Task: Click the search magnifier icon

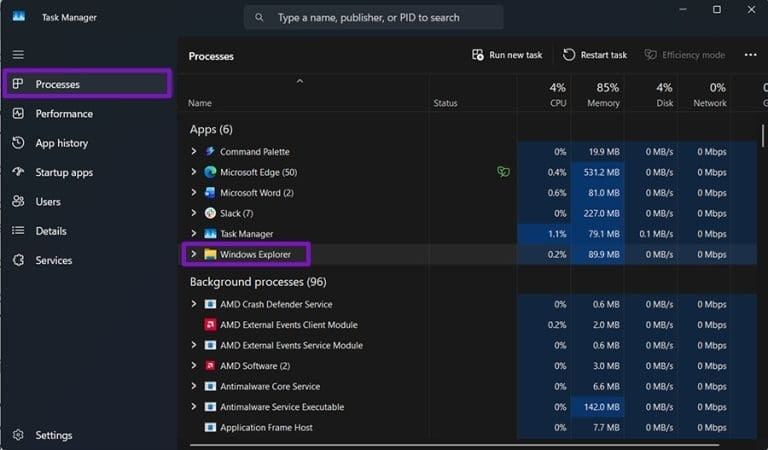Action: (259, 18)
